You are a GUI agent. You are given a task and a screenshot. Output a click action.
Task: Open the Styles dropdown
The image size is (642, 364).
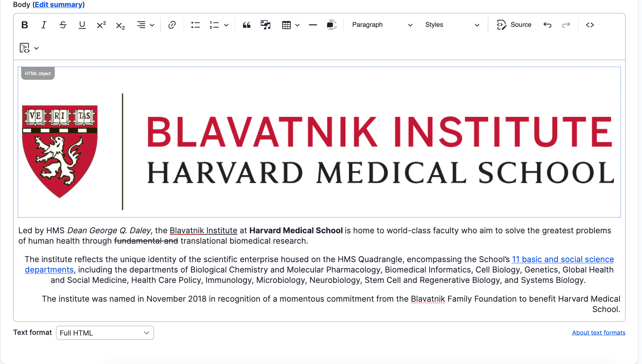pos(452,25)
